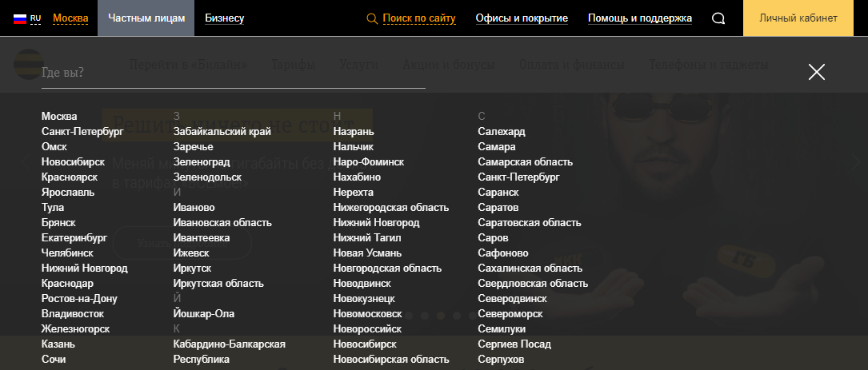Pick Самарская область region
868x370 pixels.
coord(526,162)
